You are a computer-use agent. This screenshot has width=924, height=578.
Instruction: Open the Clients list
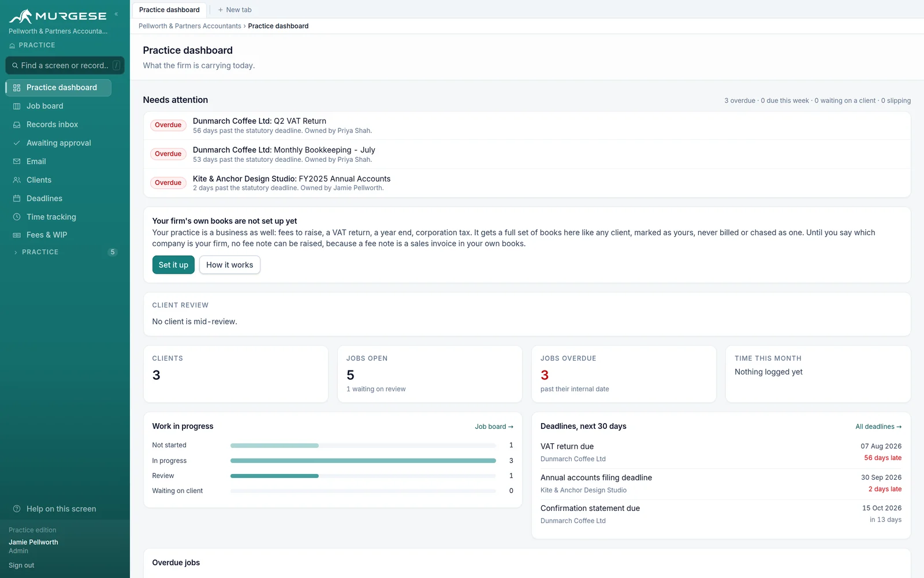58,180
